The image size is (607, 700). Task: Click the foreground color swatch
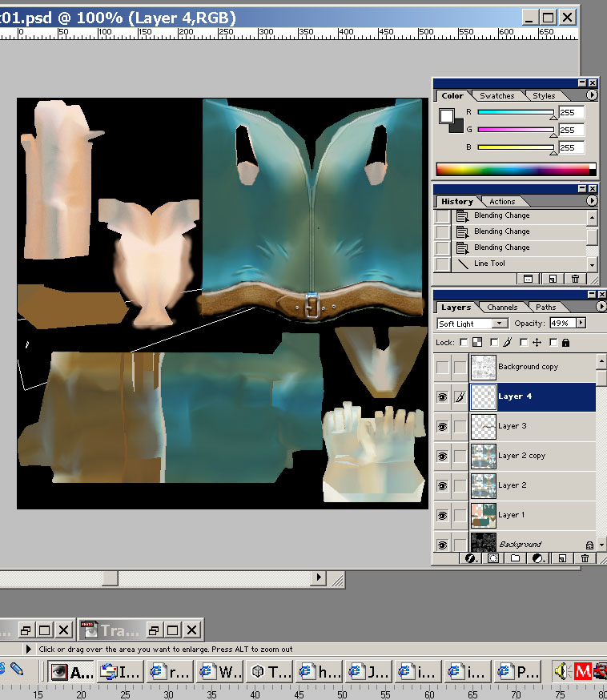447,116
